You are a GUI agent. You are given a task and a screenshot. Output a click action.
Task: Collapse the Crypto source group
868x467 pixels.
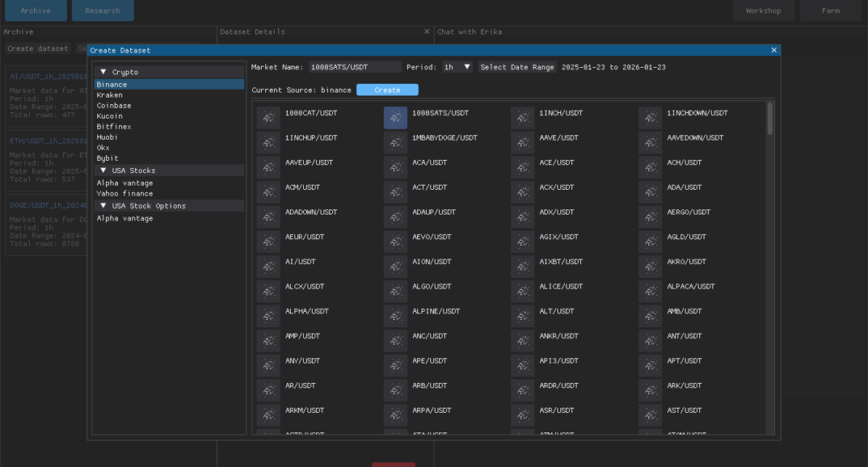point(103,72)
